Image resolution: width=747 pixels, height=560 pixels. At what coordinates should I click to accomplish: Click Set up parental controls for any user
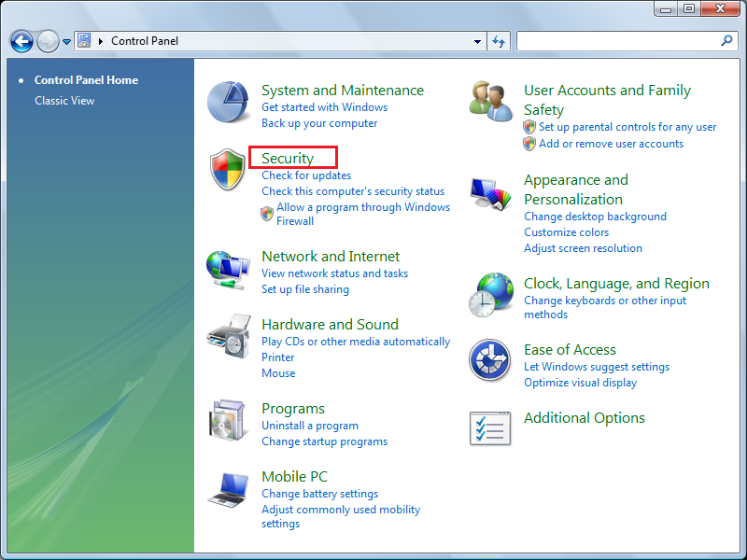(627, 127)
